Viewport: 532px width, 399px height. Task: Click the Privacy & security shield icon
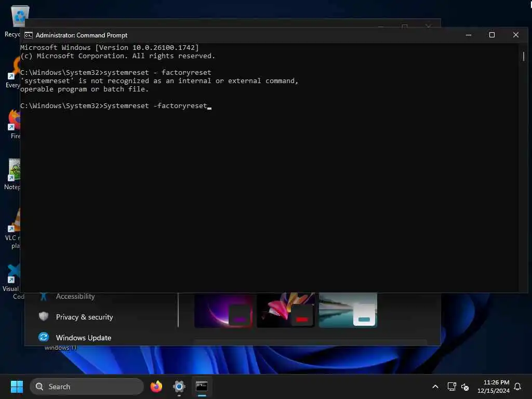click(x=44, y=316)
